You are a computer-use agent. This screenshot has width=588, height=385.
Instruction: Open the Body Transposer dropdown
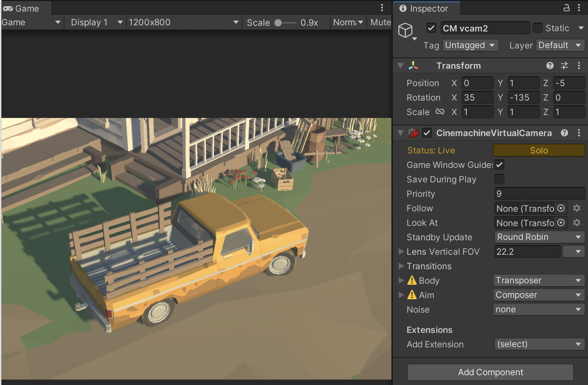click(x=539, y=280)
